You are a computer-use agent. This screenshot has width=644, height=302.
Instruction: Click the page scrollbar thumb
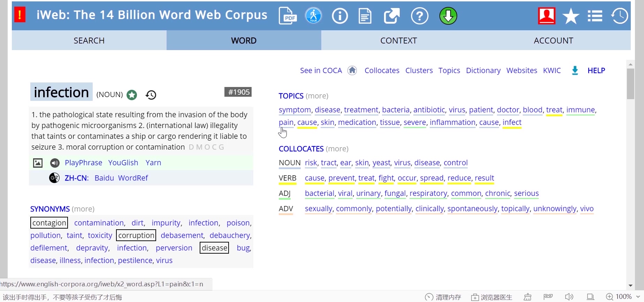click(x=630, y=84)
